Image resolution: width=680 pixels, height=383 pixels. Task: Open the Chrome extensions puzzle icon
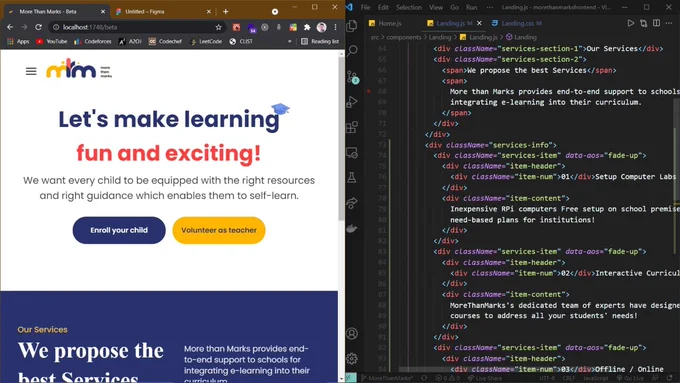pyautogui.click(x=307, y=27)
